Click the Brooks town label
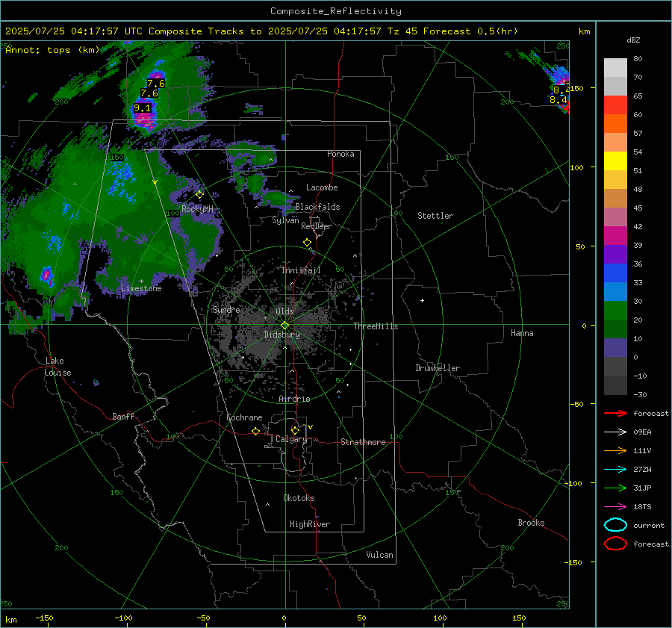672x628 pixels. coord(531,523)
